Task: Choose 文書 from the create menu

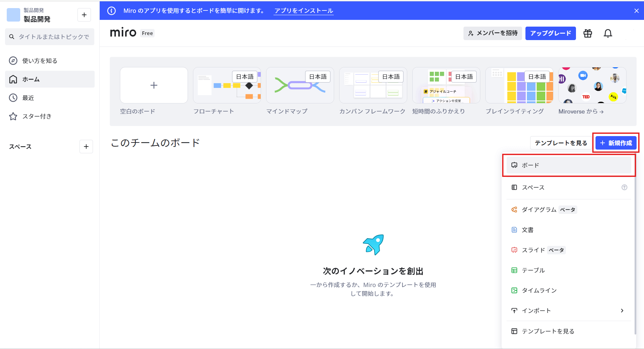Action: coord(569,230)
